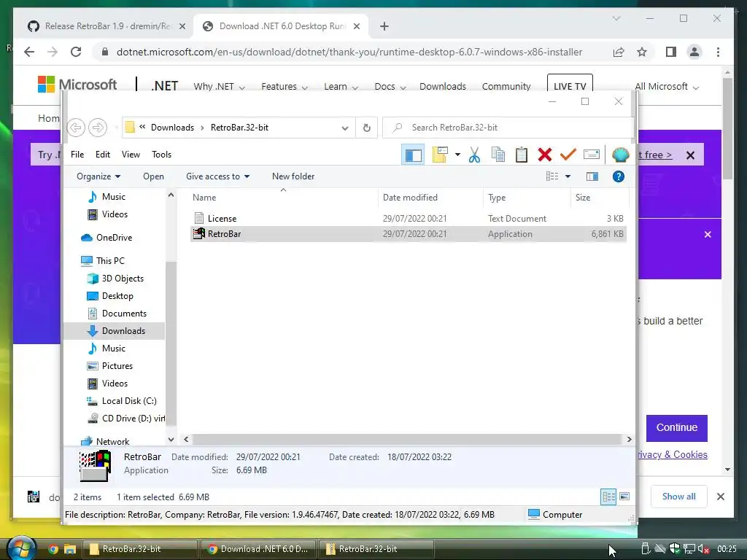Click Show all downloads button
The height and width of the screenshot is (560, 747).
point(679,497)
